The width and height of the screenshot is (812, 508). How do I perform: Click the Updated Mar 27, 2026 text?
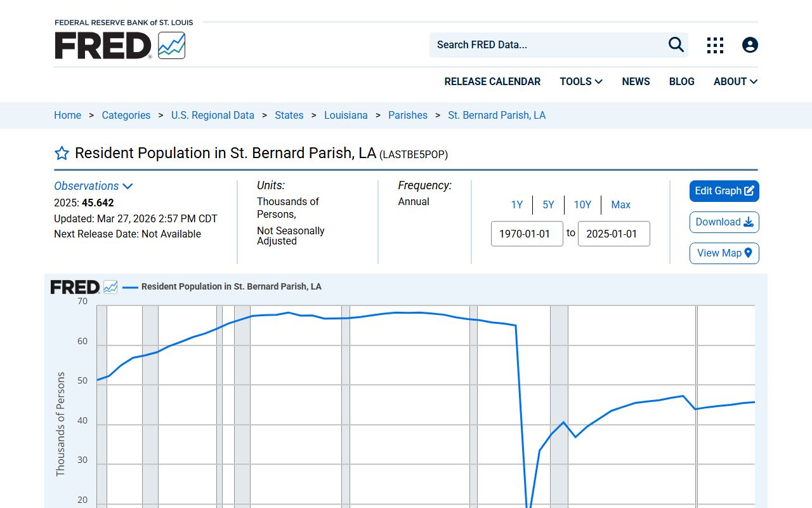[136, 218]
